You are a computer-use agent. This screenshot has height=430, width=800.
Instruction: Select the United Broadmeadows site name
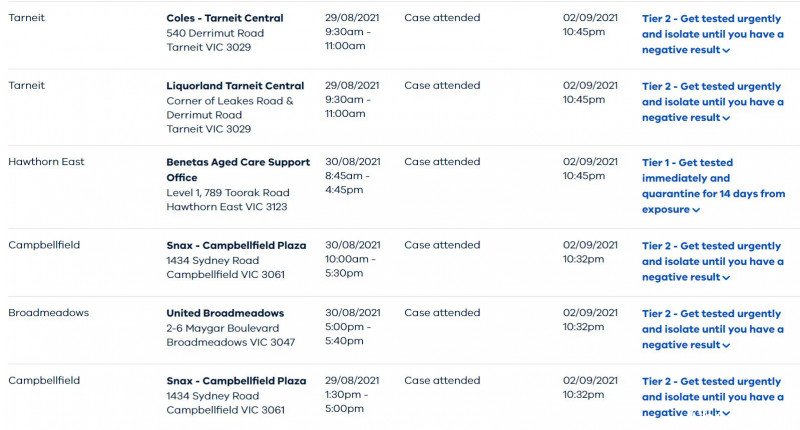pos(225,313)
